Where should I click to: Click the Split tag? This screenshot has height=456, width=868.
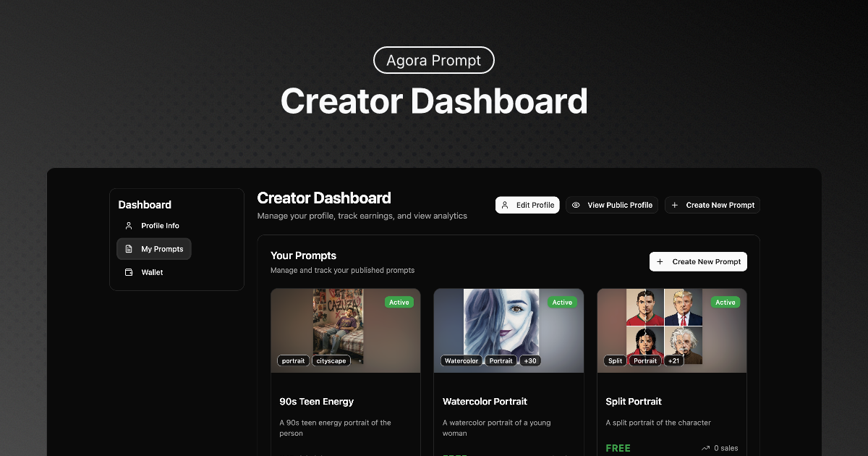[x=616, y=360]
